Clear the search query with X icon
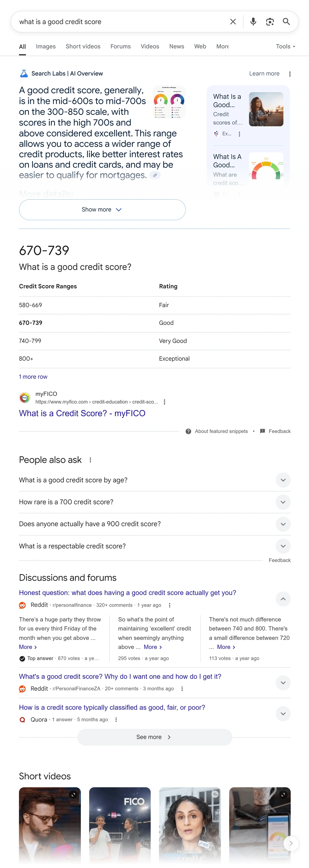 [233, 22]
